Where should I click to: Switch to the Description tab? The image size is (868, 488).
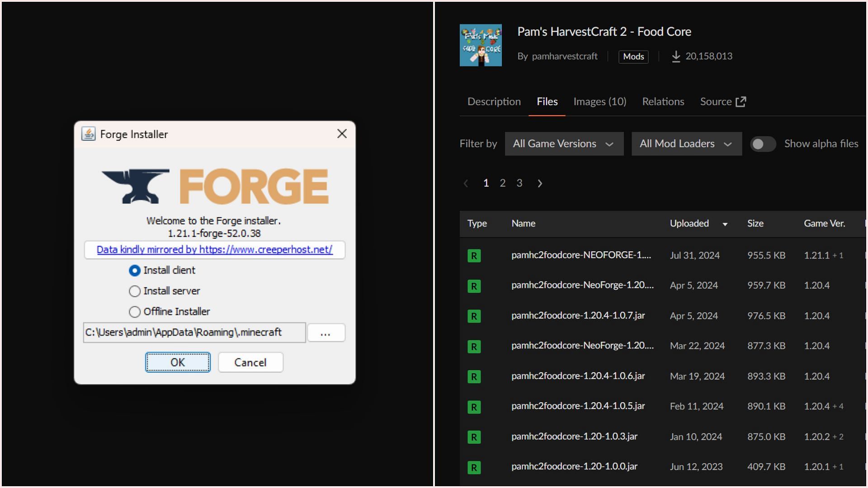[494, 102]
